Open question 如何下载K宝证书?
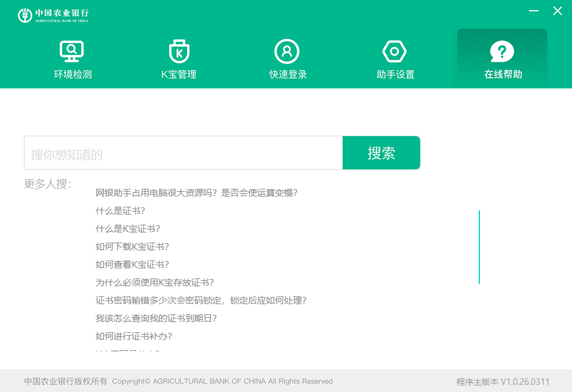This screenshot has width=572, height=392. pyautogui.click(x=132, y=247)
